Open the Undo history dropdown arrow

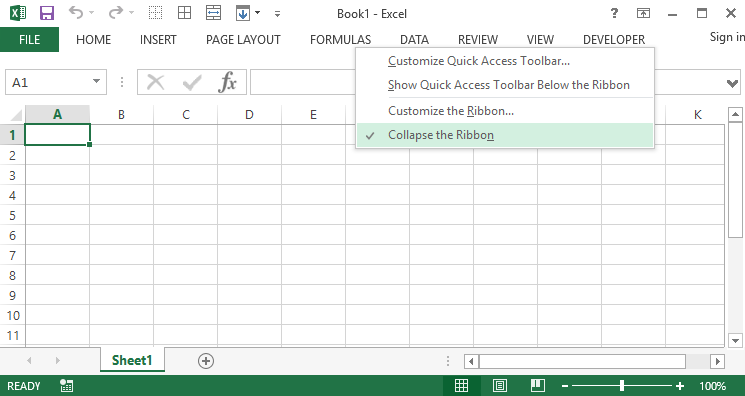(92, 13)
